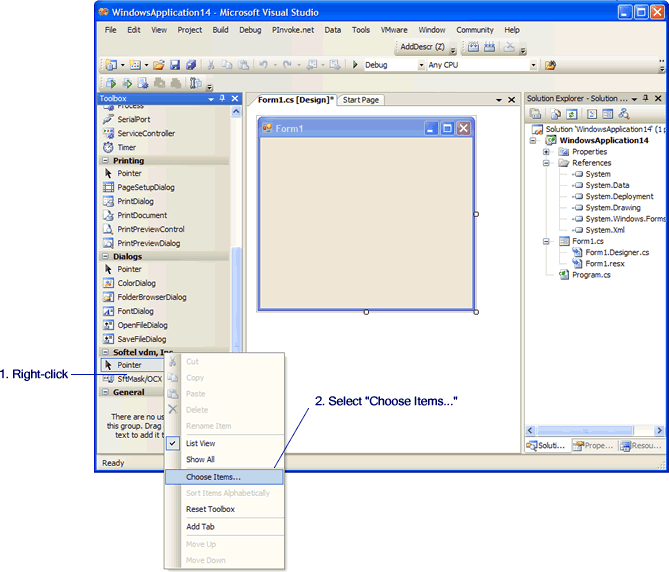Collapse the References node in Solution Explorer
Image resolution: width=669 pixels, height=572 pixels.
[546, 163]
